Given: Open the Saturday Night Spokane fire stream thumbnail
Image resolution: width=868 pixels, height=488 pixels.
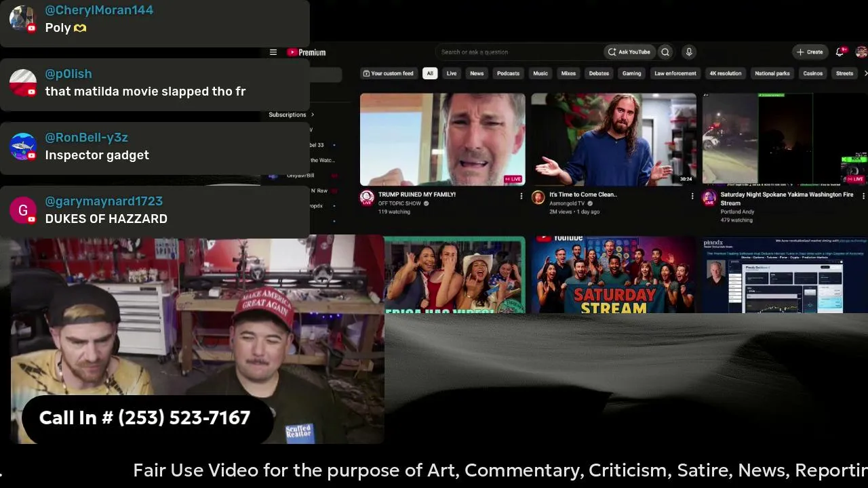Looking at the screenshot, I should tap(785, 139).
